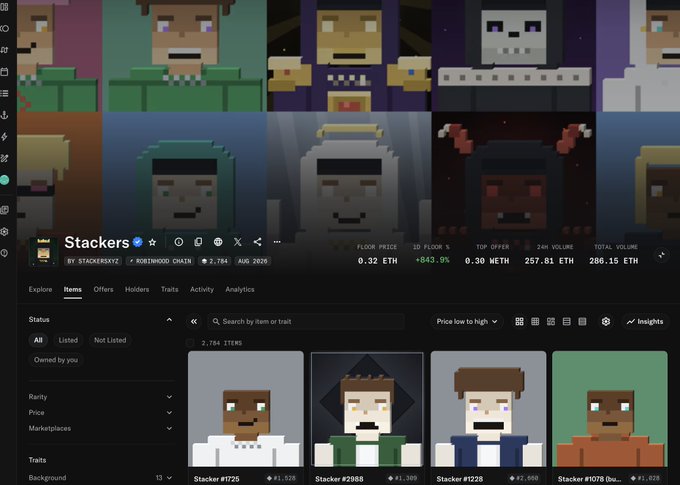Image resolution: width=680 pixels, height=485 pixels.
Task: Open the collection info icon
Action: (x=179, y=242)
